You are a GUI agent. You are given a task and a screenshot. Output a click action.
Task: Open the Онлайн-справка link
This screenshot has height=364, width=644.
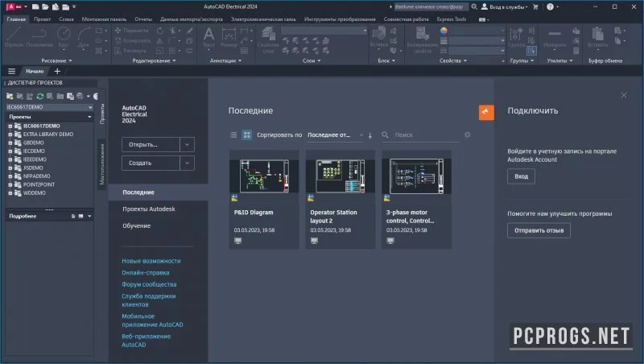tap(146, 273)
